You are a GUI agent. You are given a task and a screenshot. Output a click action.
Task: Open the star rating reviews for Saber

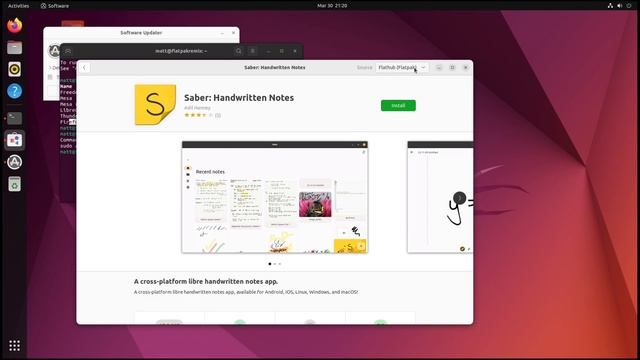[202, 115]
